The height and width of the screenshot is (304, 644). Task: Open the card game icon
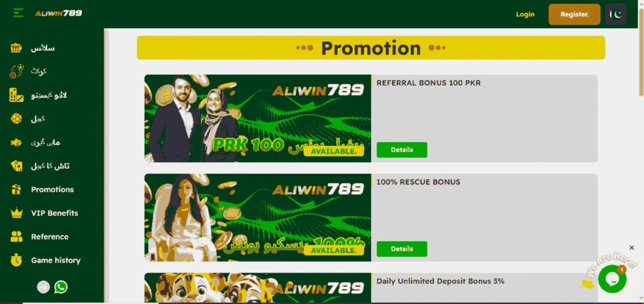click(16, 166)
